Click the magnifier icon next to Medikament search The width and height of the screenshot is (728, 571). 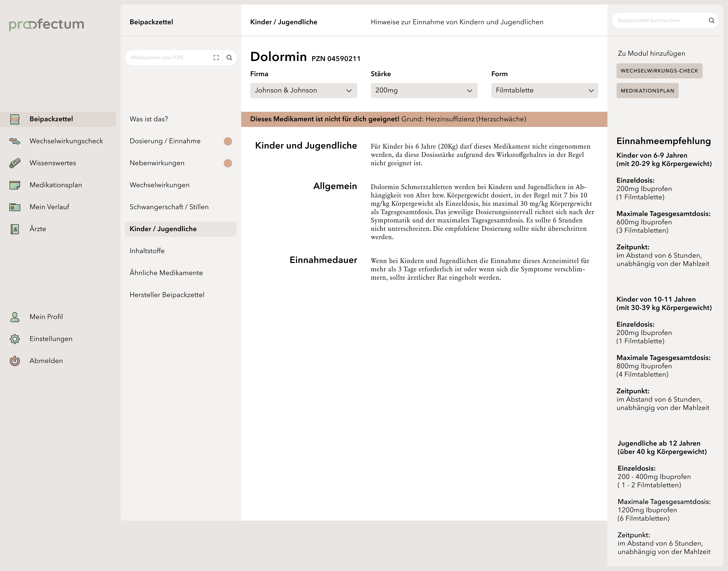click(x=230, y=58)
